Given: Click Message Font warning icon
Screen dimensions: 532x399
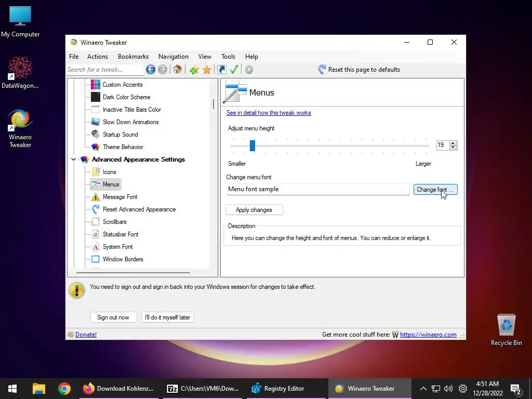Looking at the screenshot, I should tap(96, 197).
